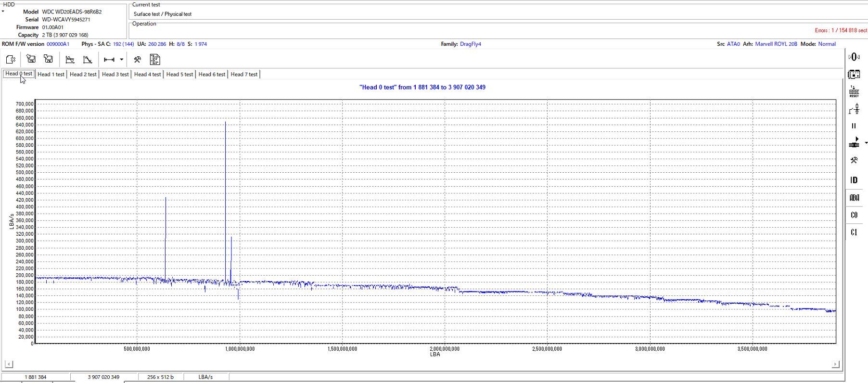Screen dimensions: 868x383
Task: Click the export graph file icon
Action: click(x=11, y=60)
